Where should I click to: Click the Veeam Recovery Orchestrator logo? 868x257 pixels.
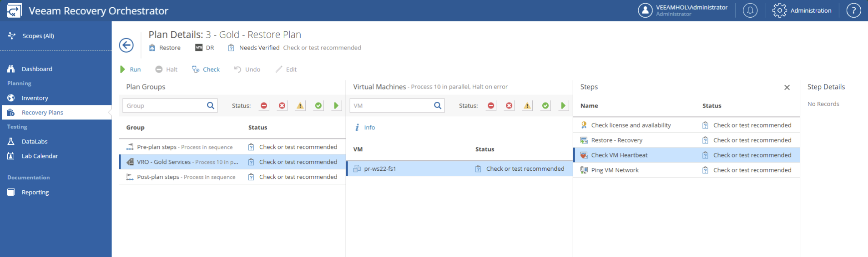(x=14, y=10)
